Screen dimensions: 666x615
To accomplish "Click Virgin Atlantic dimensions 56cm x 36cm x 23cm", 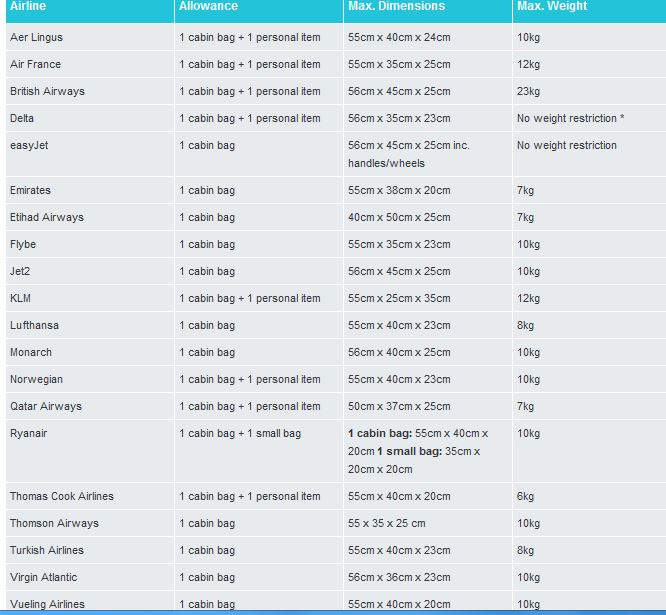I will tap(428, 577).
